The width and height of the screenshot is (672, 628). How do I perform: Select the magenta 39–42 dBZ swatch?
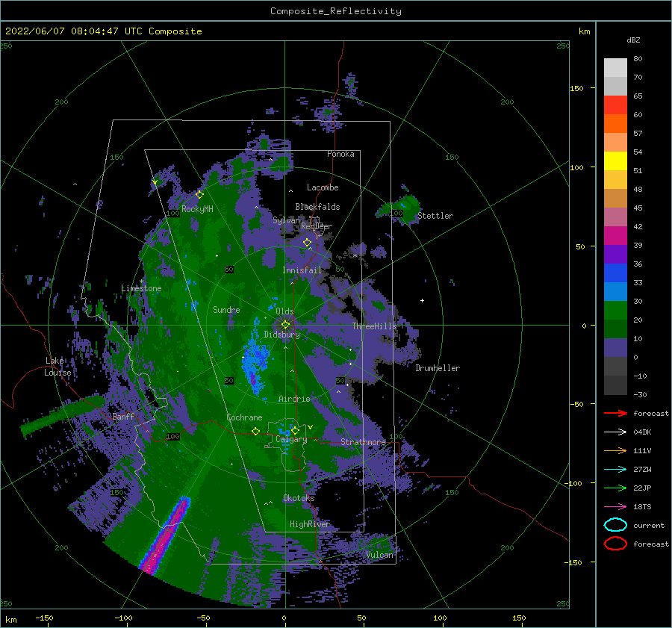pyautogui.click(x=615, y=236)
